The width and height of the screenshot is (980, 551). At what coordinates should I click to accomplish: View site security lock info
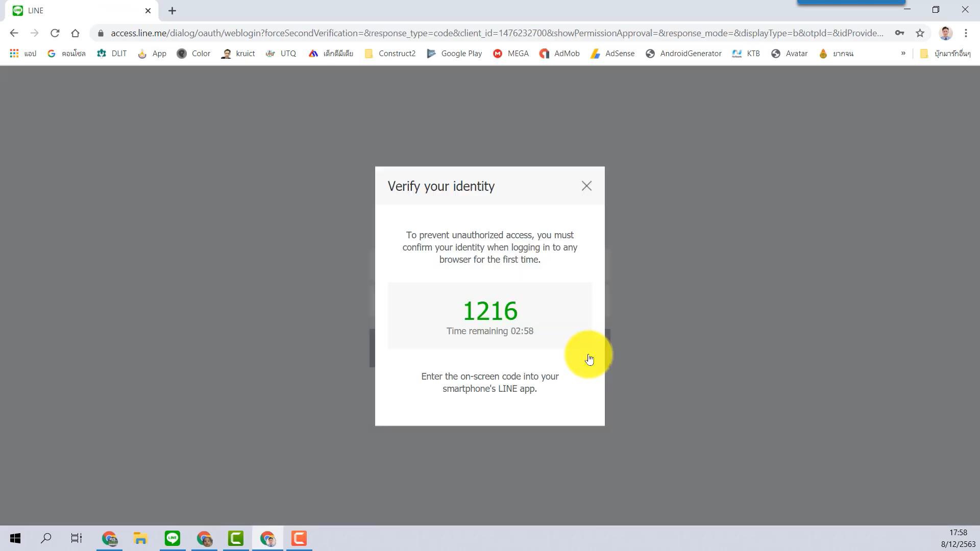point(101,33)
